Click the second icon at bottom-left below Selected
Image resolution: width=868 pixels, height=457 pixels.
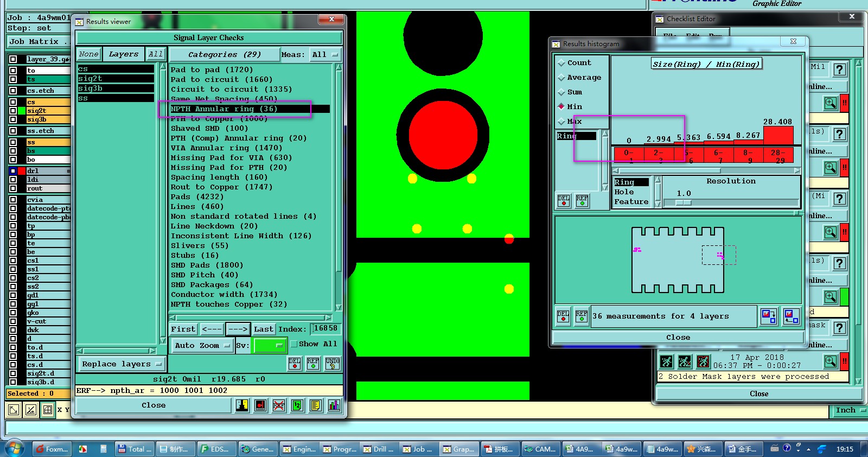click(x=31, y=410)
